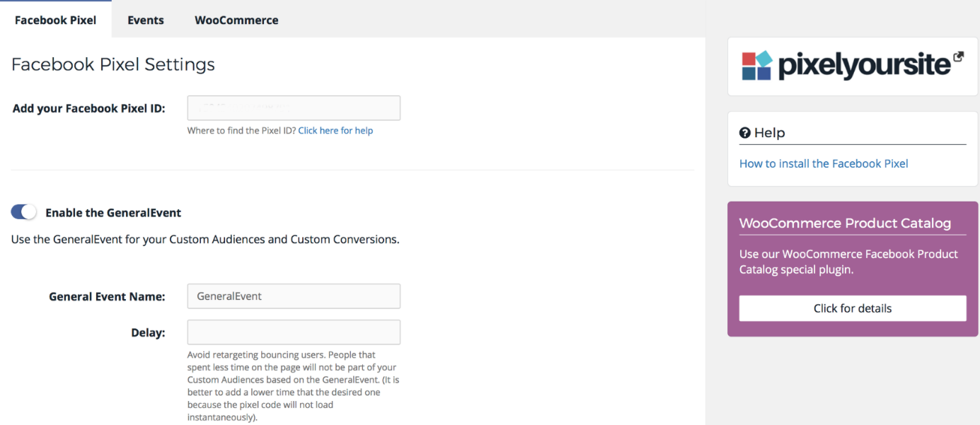Open the Facebook Pixel tab

pyautogui.click(x=55, y=20)
